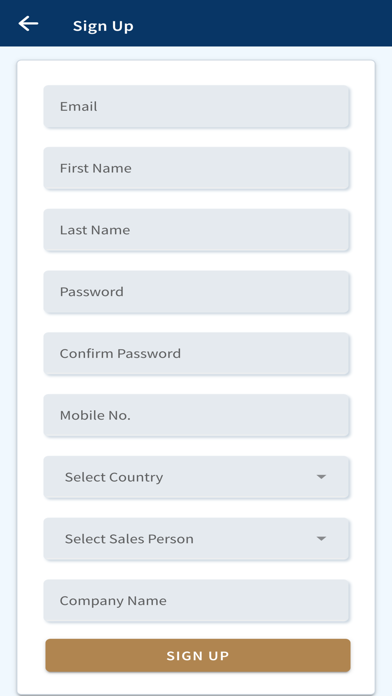392x696 pixels.
Task: Submit the form with SIGN UP button
Action: click(x=198, y=656)
